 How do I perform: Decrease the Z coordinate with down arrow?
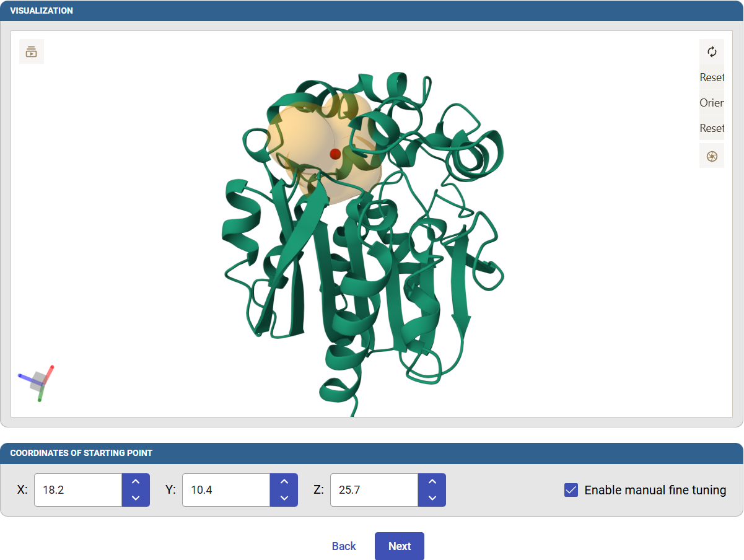pos(432,498)
